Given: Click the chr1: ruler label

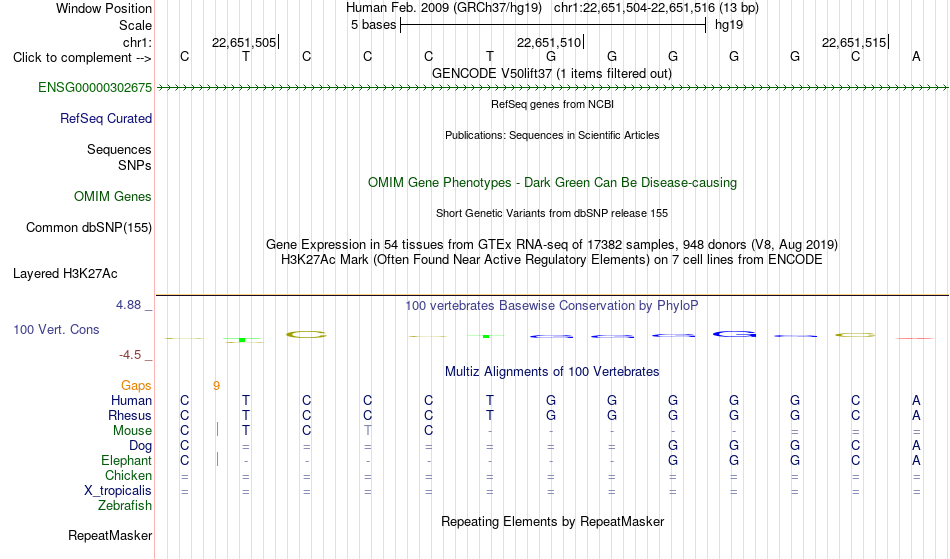Looking at the screenshot, I should (x=137, y=42).
